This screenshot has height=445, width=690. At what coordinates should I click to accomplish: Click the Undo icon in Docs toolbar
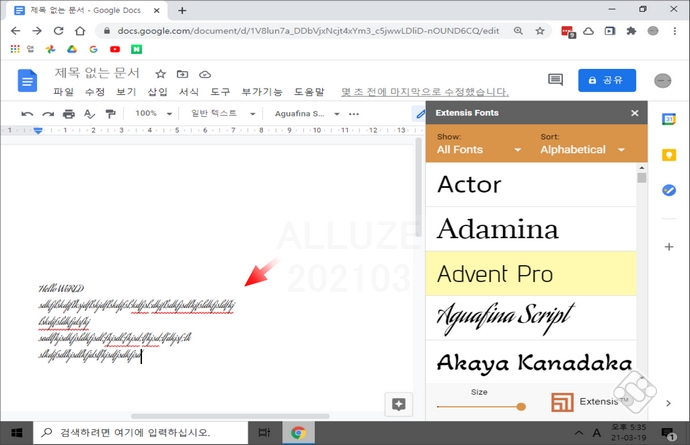(x=27, y=114)
